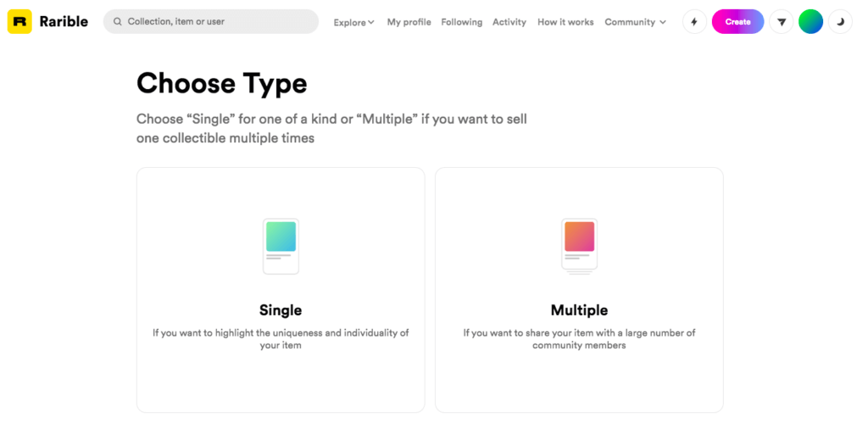
Task: Select the Single type heading
Action: (x=281, y=310)
